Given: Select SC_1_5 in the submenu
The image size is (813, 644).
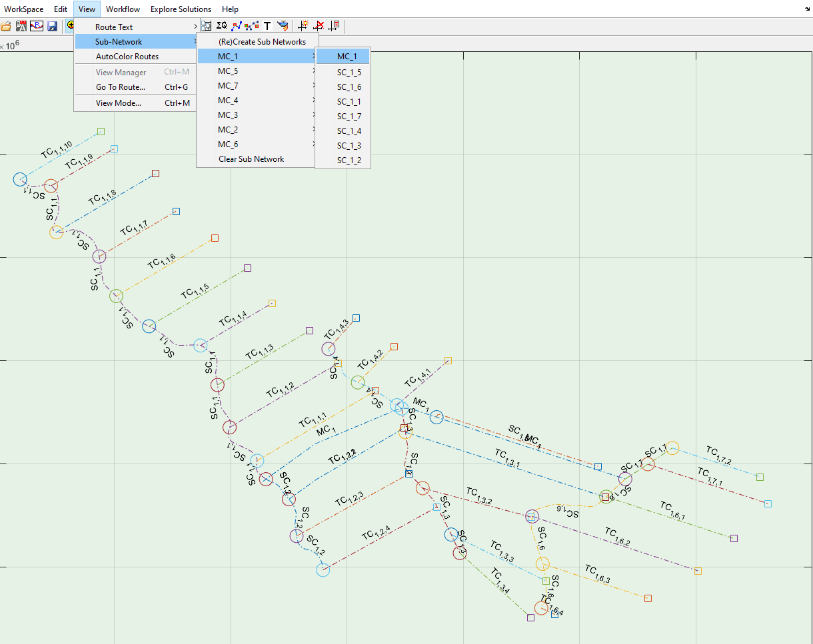Looking at the screenshot, I should [x=349, y=73].
